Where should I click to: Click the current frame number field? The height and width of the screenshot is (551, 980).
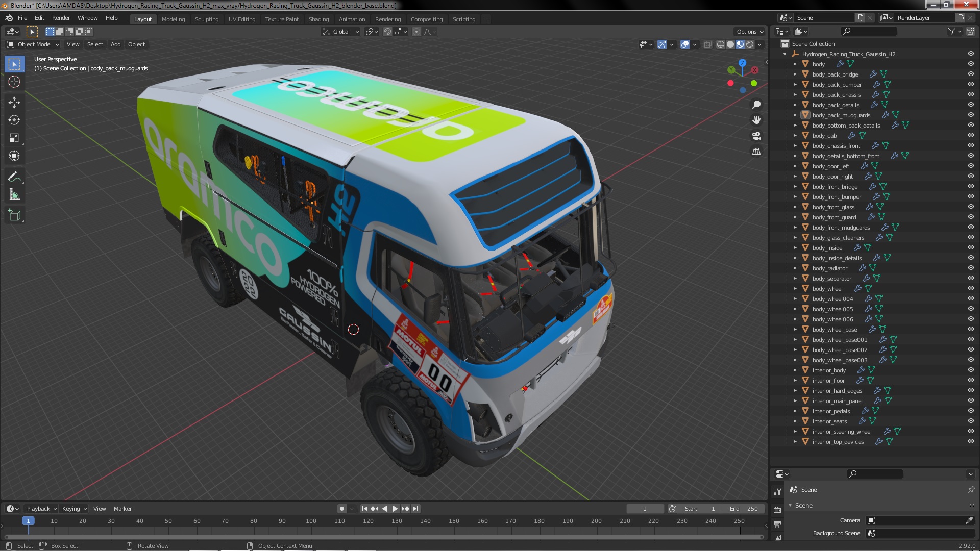click(x=645, y=509)
